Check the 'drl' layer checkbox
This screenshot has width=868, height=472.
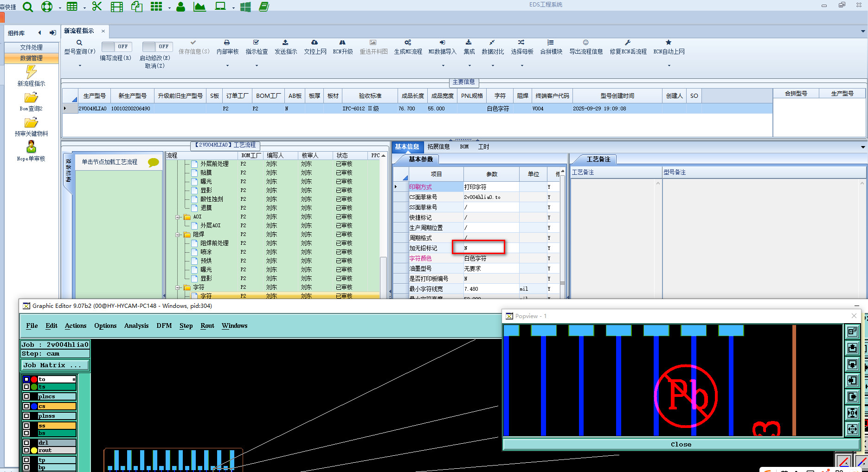(x=26, y=443)
